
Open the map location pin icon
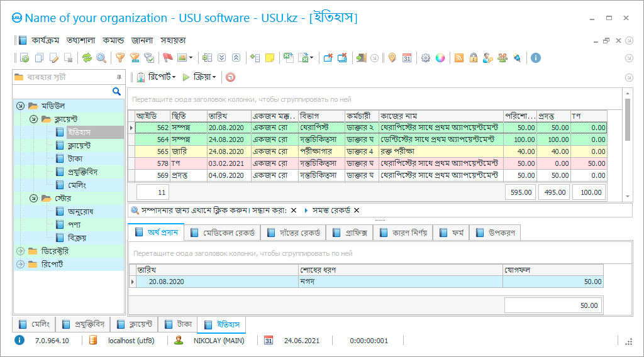point(392,58)
